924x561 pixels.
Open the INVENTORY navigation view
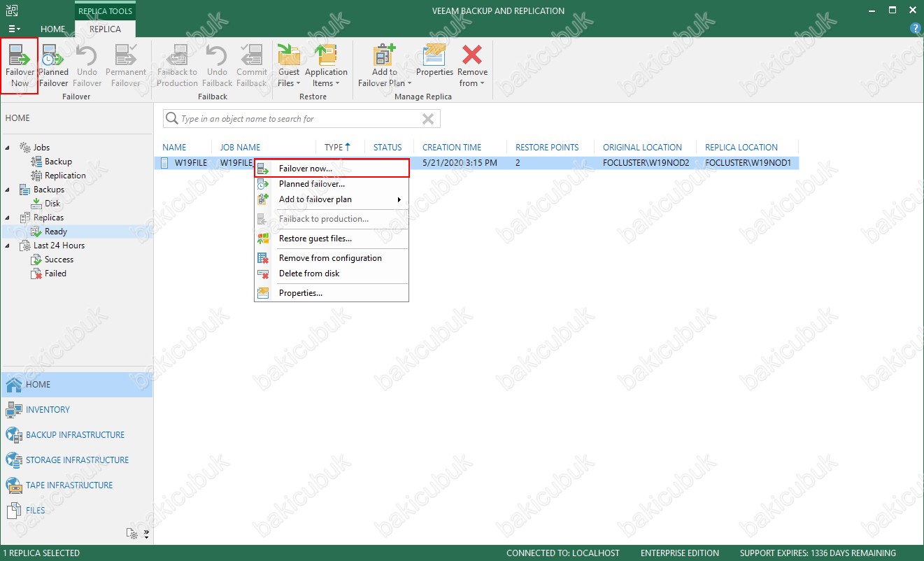76,410
